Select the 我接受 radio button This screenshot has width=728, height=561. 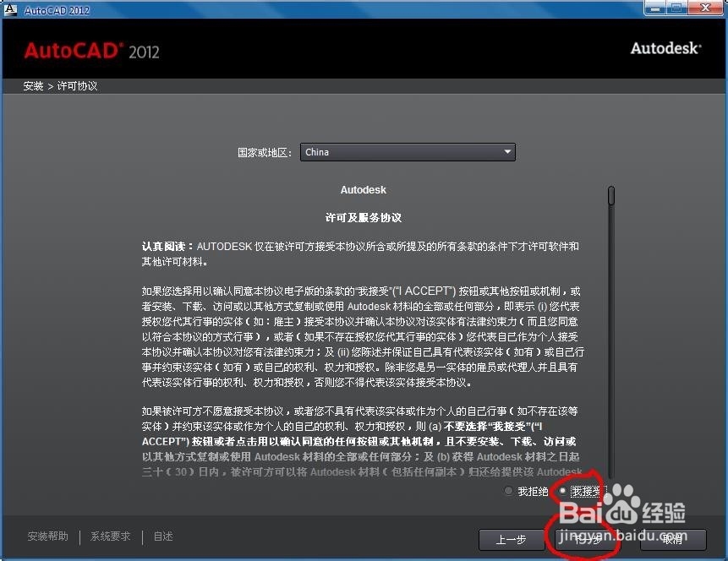(563, 491)
